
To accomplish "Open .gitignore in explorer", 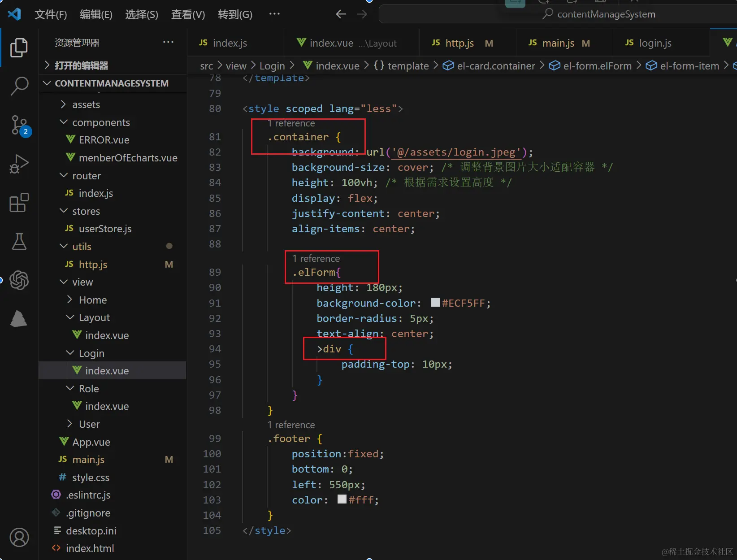I will coord(113,513).
